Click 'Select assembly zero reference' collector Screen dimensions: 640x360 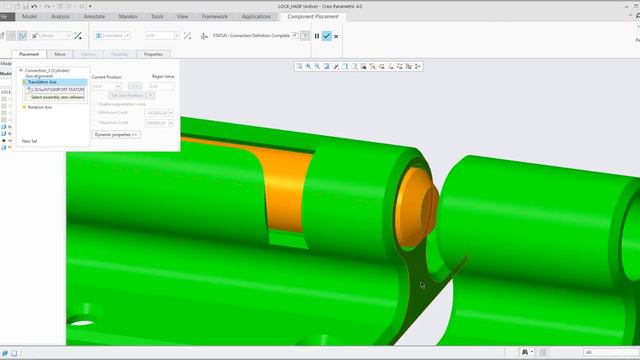pos(56,97)
